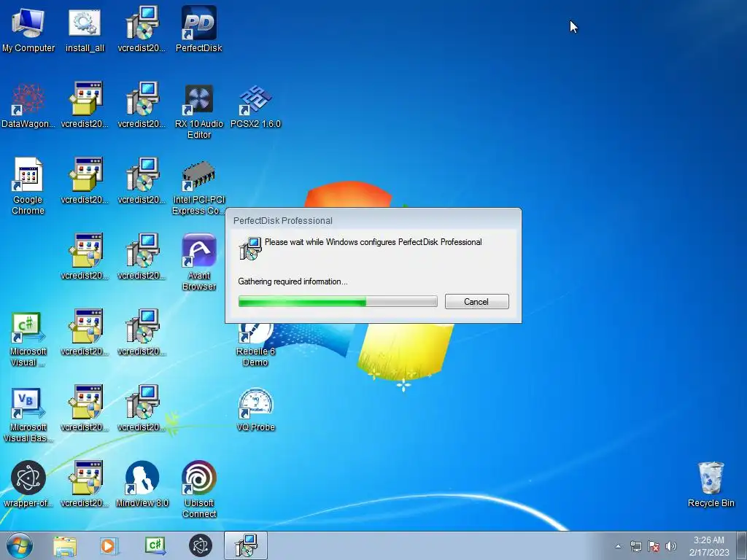The image size is (747, 560).
Task: Open Windows Explorer from the taskbar
Action: pos(65,545)
